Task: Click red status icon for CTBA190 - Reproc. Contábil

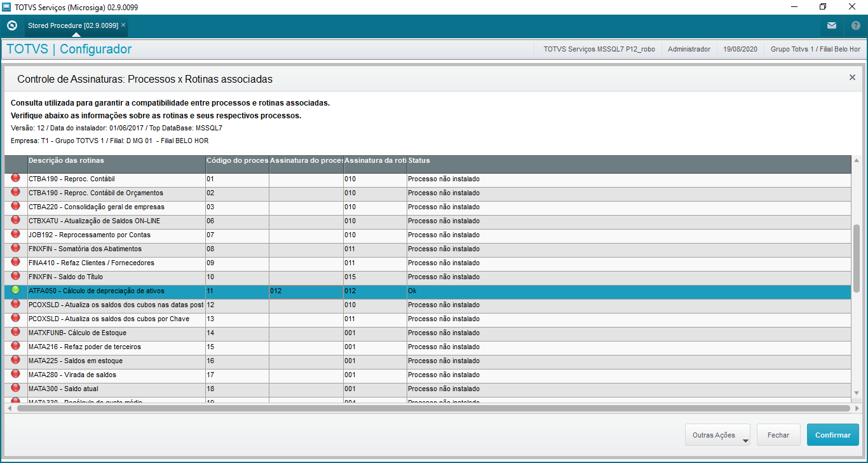Action: click(16, 178)
